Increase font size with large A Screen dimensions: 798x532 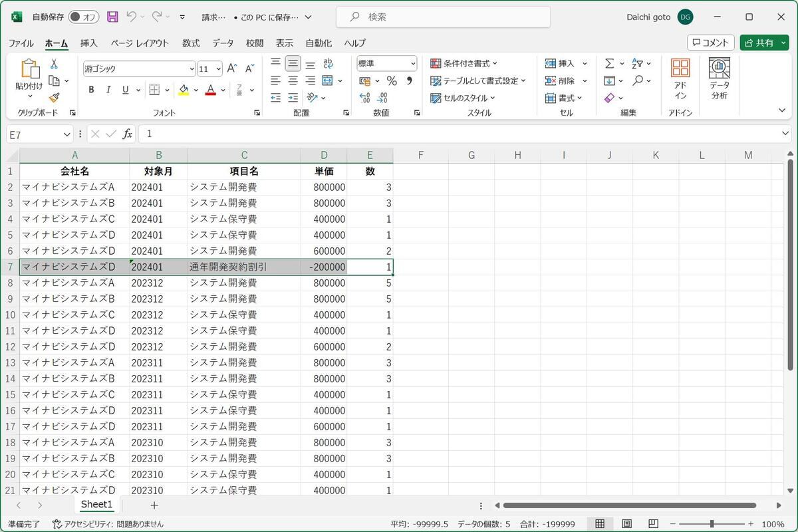232,68
